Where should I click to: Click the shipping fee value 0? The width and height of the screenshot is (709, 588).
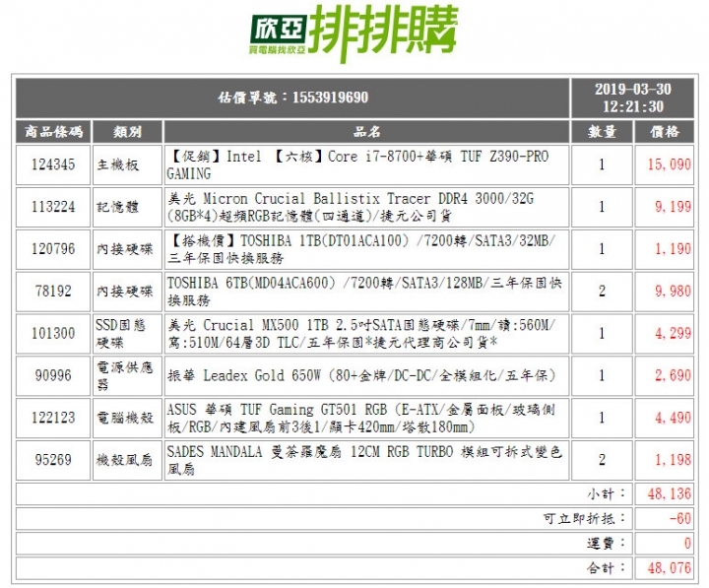tap(687, 543)
